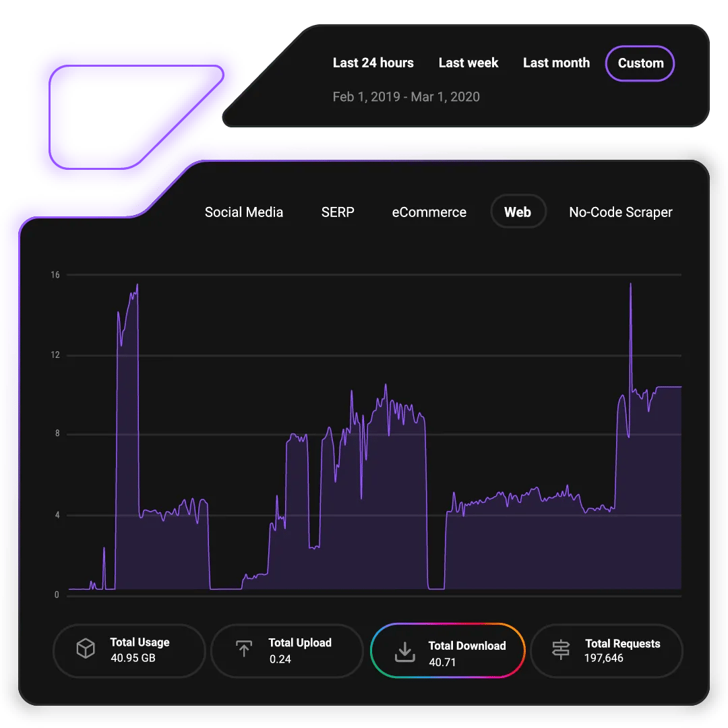This screenshot has width=728, height=728.
Task: Select the Custom date range option
Action: [640, 63]
